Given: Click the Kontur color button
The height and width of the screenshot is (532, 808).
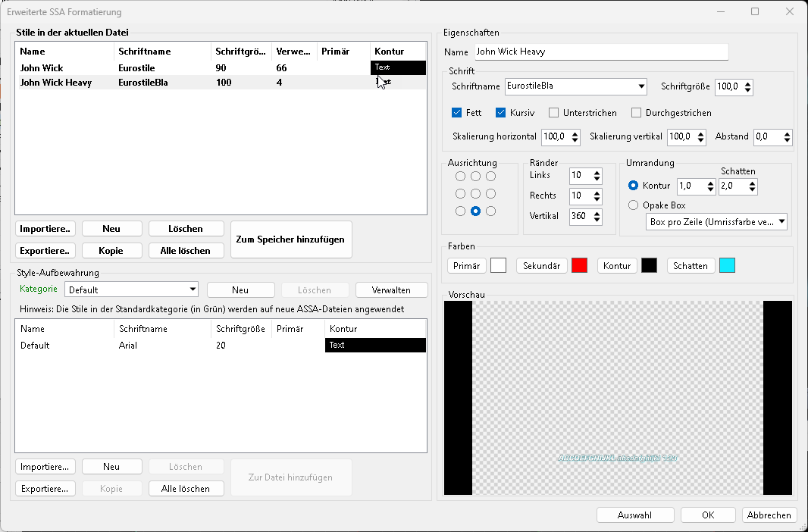Looking at the screenshot, I should [x=617, y=266].
